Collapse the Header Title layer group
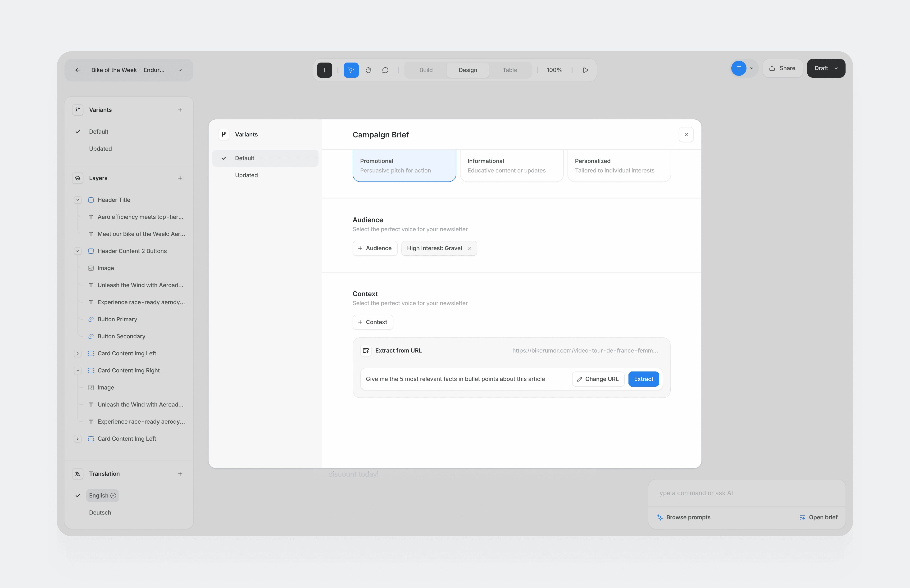 (x=77, y=200)
